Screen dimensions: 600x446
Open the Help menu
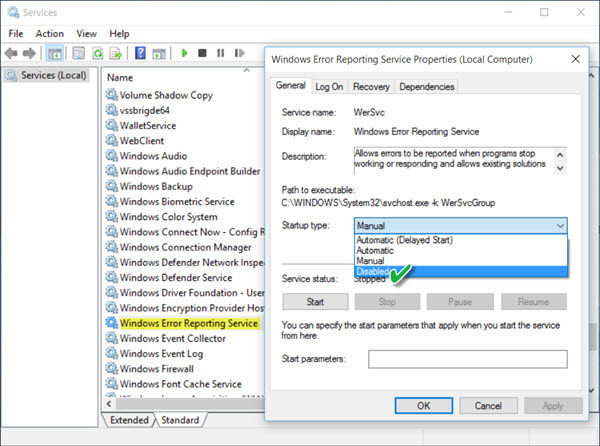click(119, 34)
